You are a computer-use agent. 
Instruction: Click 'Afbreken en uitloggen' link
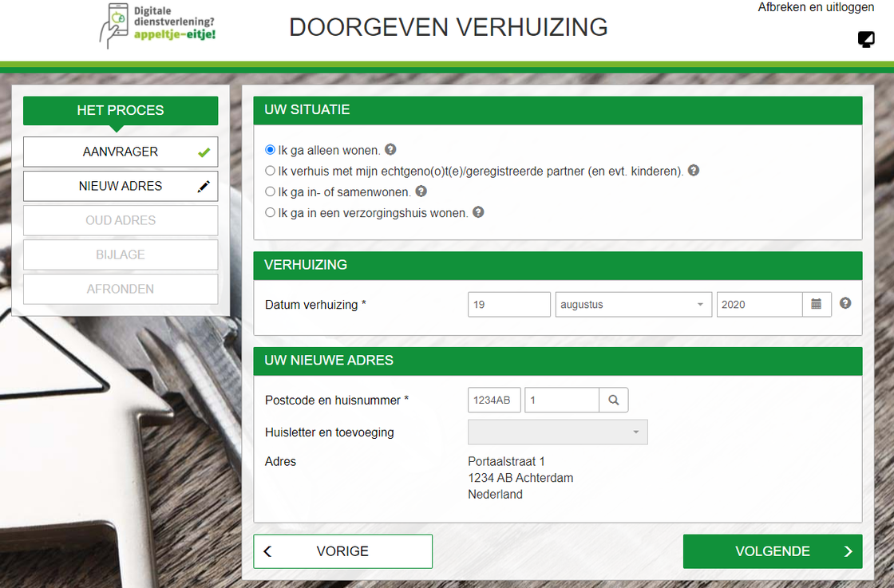816,7
